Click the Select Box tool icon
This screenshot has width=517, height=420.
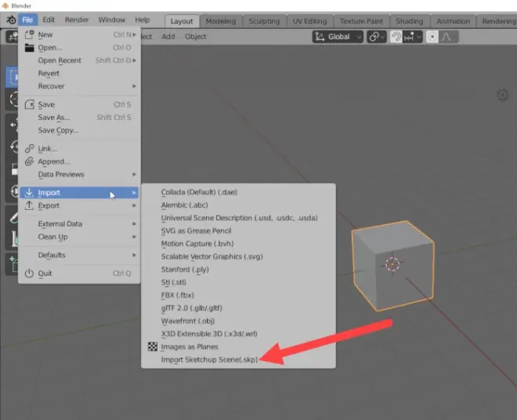pos(12,76)
